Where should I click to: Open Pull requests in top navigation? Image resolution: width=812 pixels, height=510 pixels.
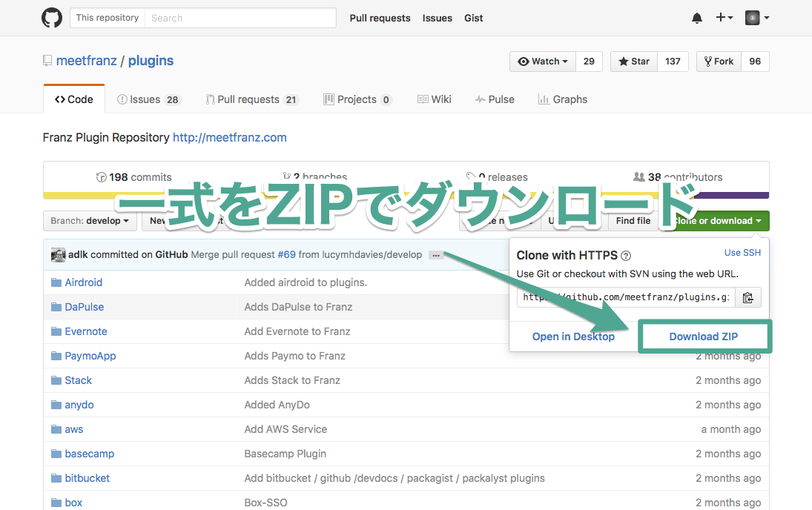(380, 18)
